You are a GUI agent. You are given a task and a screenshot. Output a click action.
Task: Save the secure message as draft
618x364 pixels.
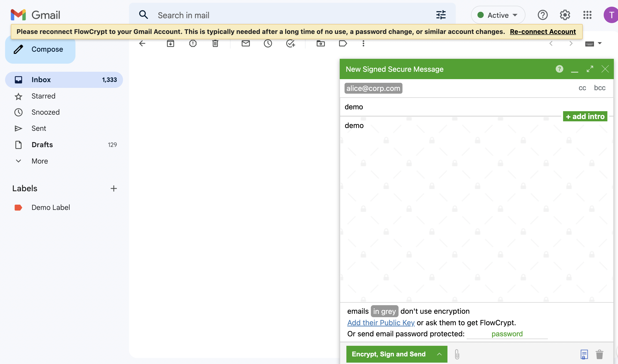[x=584, y=354]
